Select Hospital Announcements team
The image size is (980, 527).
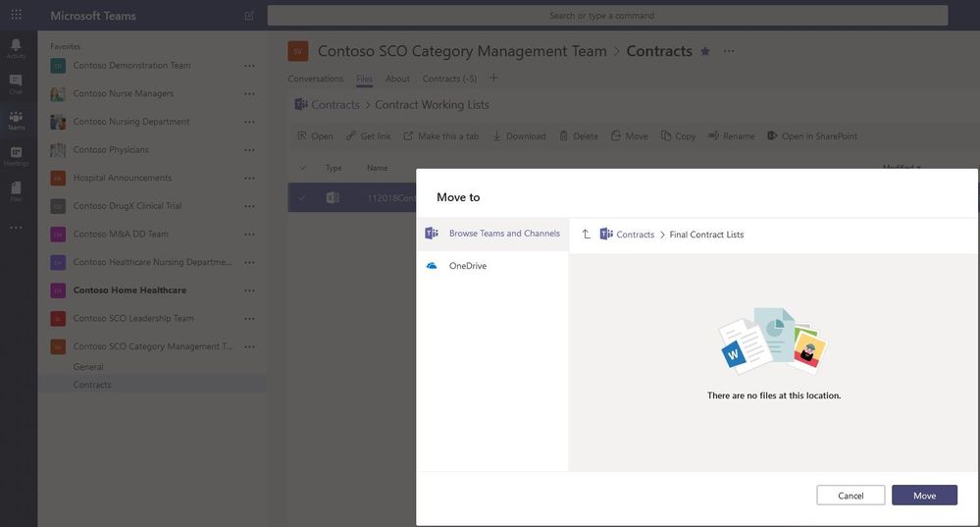point(122,178)
